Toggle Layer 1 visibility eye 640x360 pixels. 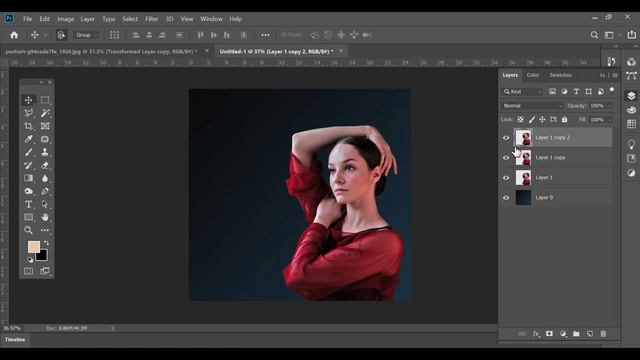[x=506, y=178]
